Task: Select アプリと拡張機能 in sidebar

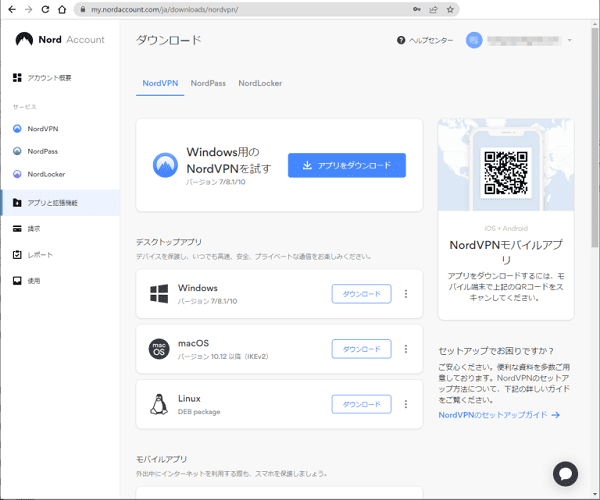Action: (60, 203)
